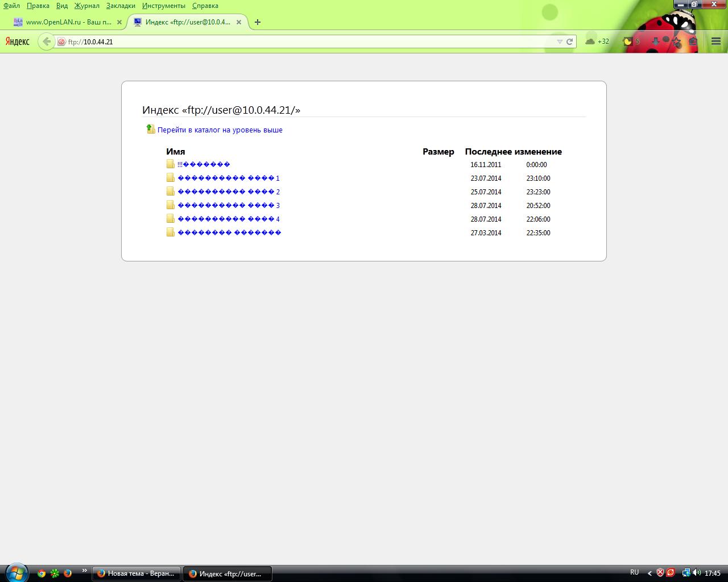This screenshot has height=582, width=728.
Task: Open the Вид menu
Action: click(62, 6)
